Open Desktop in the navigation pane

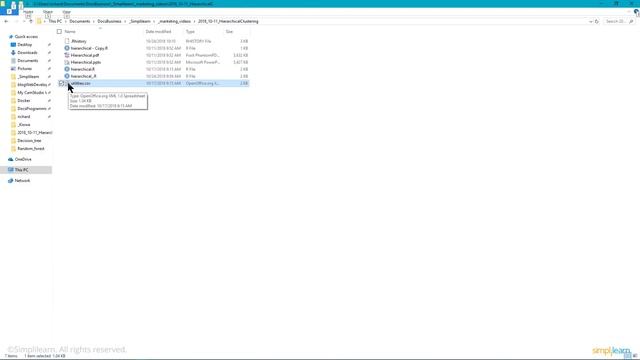[x=24, y=44]
